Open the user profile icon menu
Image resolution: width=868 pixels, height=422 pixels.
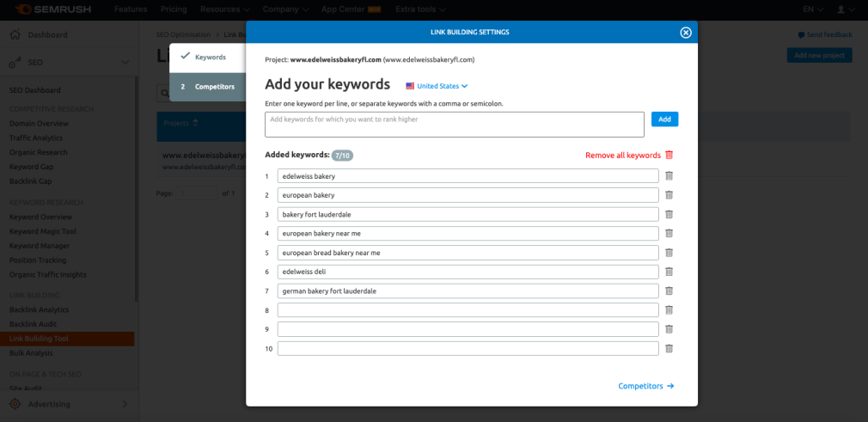(844, 9)
